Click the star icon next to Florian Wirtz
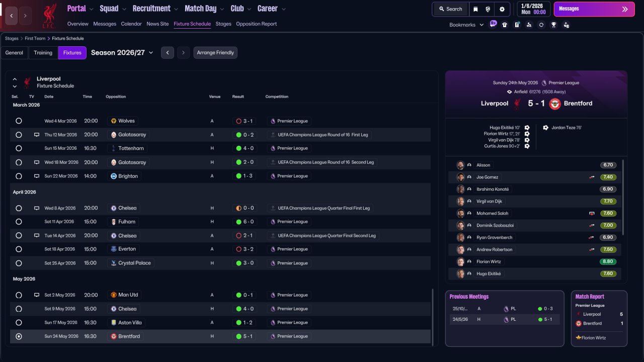Screen dimensions: 644x362 (579, 338)
